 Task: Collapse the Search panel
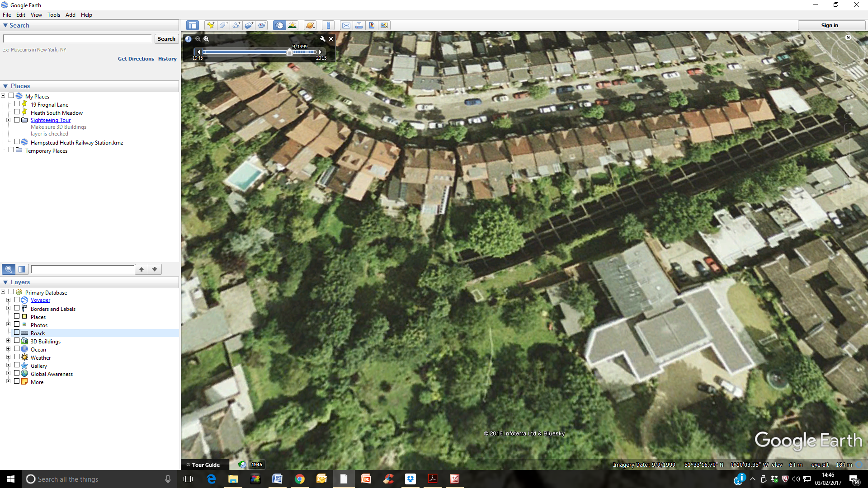pos(5,25)
